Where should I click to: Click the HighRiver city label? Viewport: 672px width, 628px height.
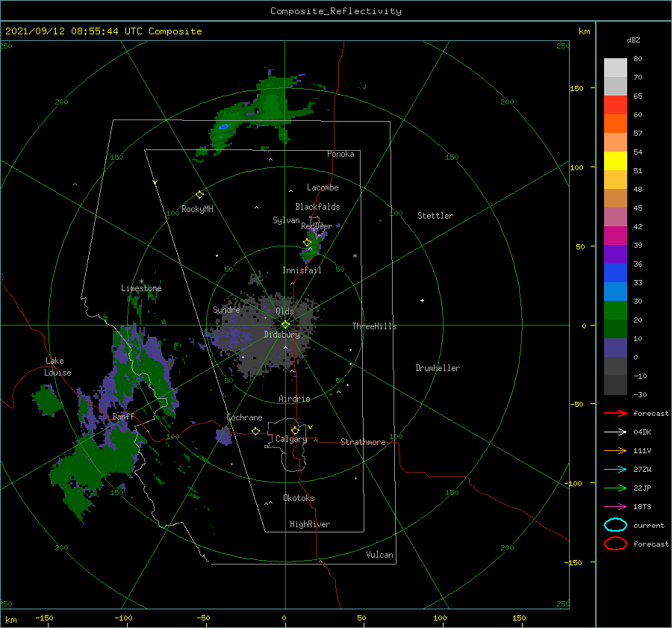[x=310, y=524]
